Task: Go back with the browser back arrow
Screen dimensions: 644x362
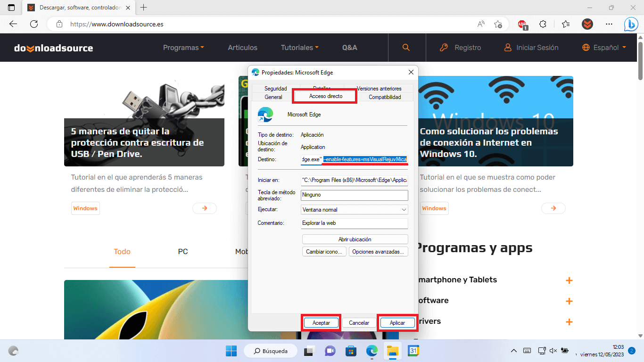Action: 13,24
